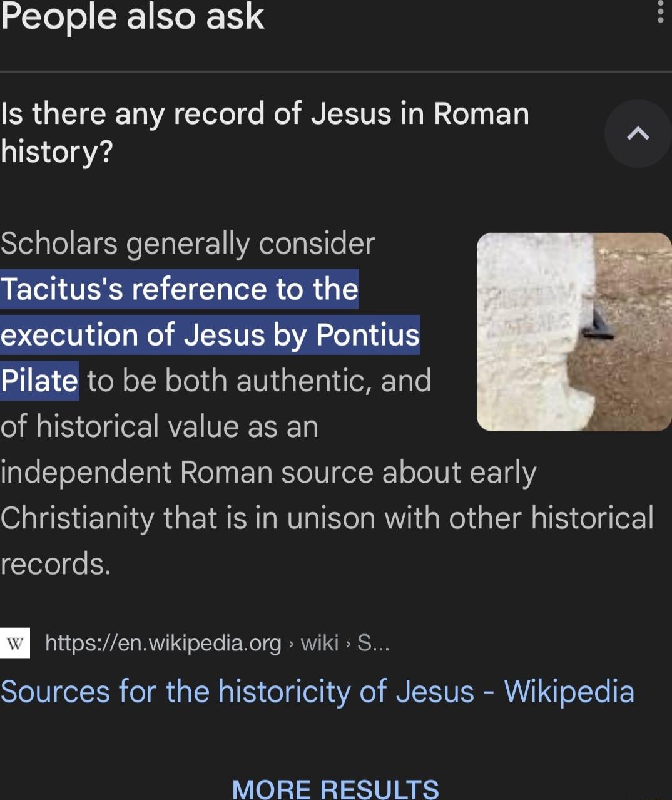Click the "independent Roman source about early" line
Viewport: 672px width, 800px height.
click(x=268, y=473)
